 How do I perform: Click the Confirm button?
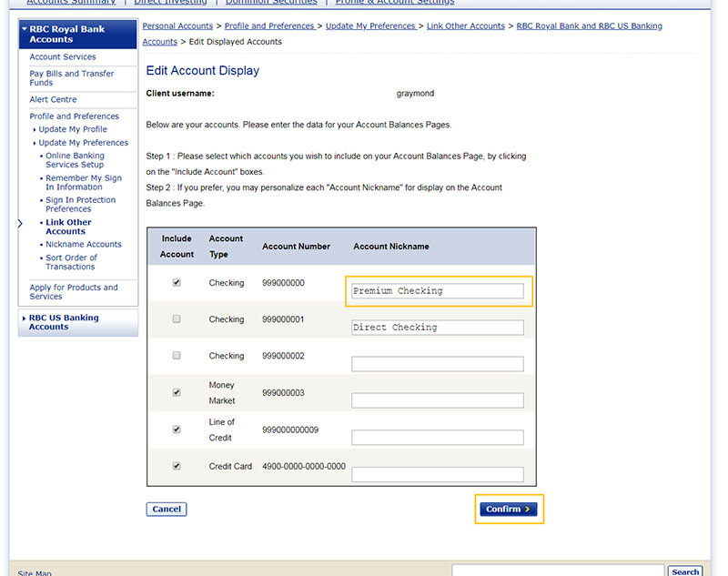coord(509,510)
